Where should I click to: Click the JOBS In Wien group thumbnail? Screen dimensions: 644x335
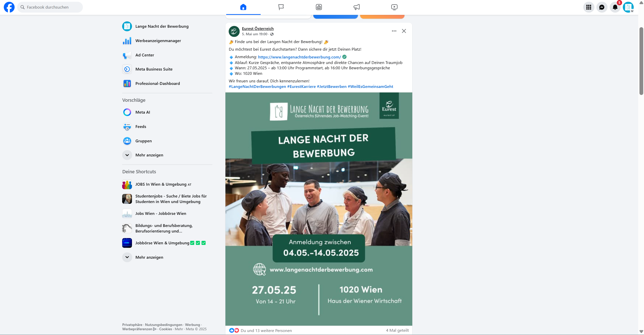point(127,184)
